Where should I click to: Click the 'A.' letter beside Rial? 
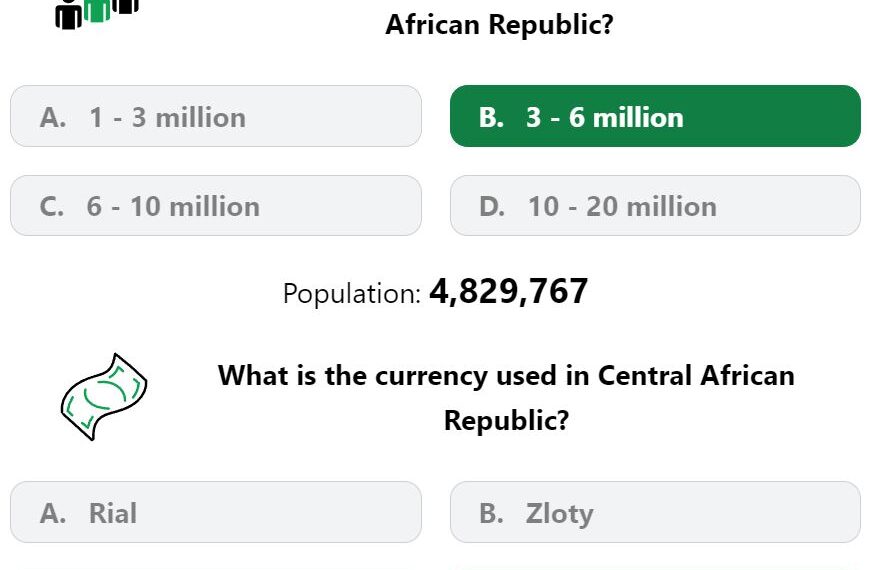pos(53,513)
